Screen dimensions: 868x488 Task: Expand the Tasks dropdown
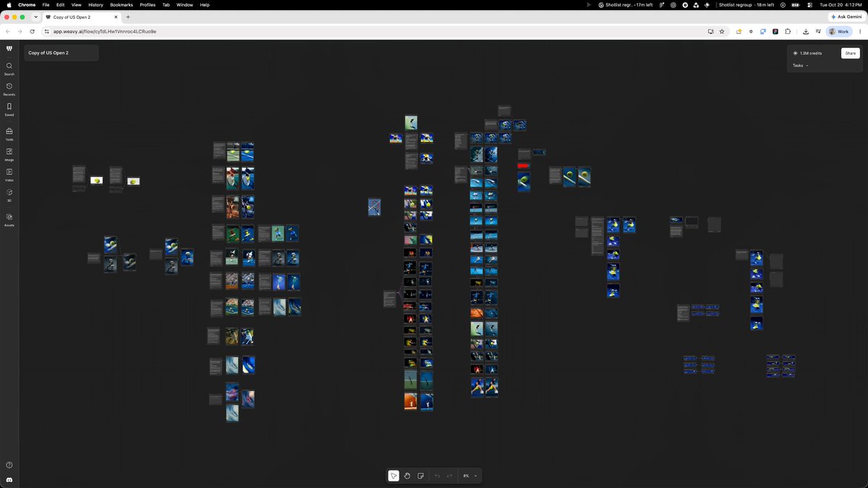800,66
